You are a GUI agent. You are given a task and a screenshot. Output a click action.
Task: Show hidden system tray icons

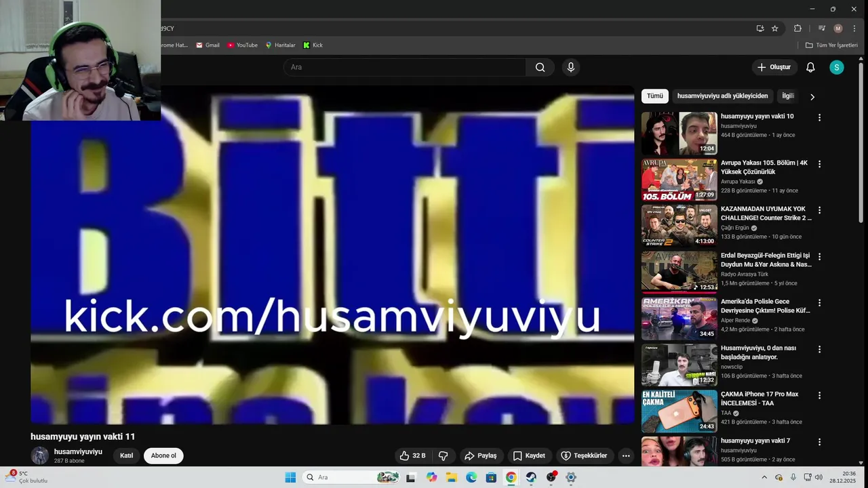[x=764, y=477]
